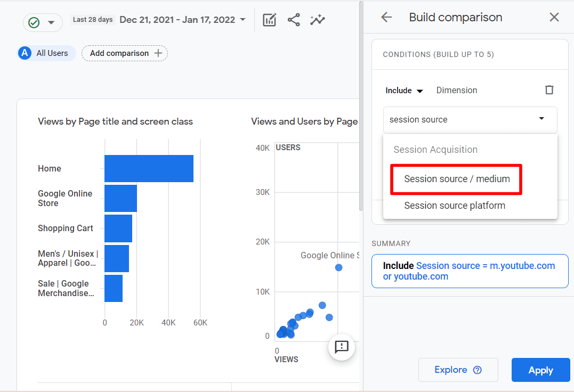The image size is (574, 392).
Task: Delete the condition with trash icon
Action: [x=549, y=90]
